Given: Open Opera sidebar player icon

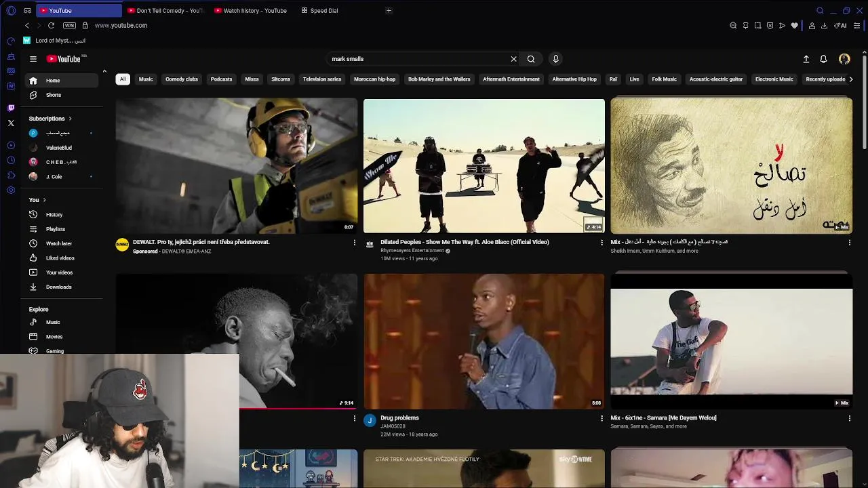Looking at the screenshot, I should coord(11,146).
